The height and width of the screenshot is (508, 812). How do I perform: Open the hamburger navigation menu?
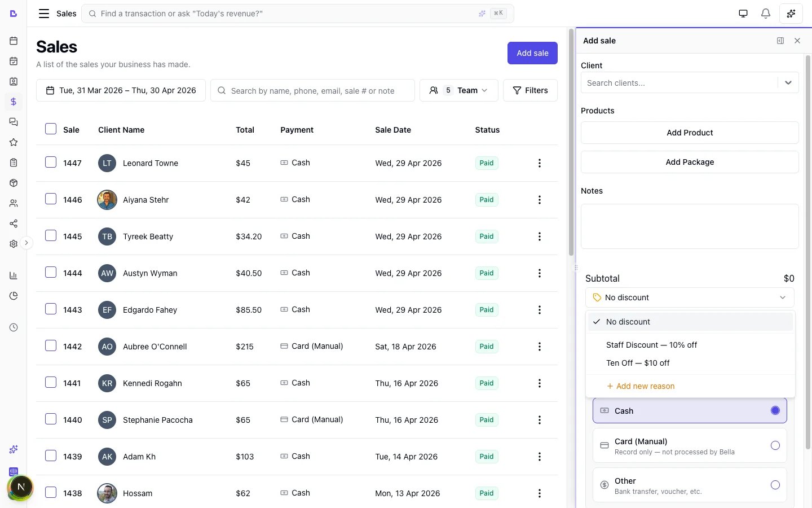[x=43, y=14]
